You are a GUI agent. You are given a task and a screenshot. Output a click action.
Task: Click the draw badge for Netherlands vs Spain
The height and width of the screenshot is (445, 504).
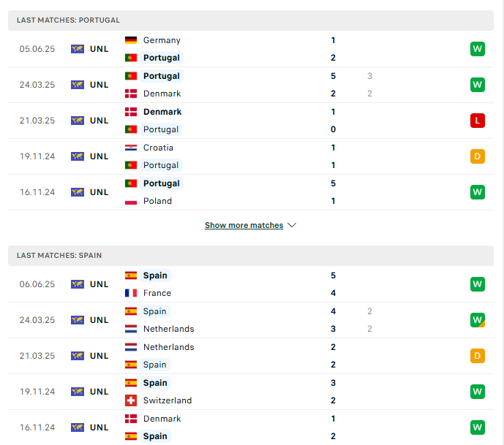point(478,356)
